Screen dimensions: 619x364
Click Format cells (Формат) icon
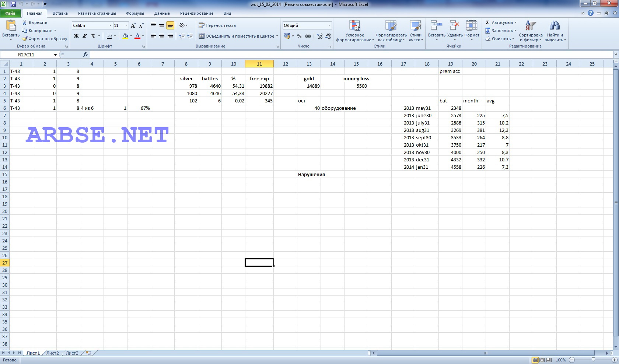coord(472,25)
